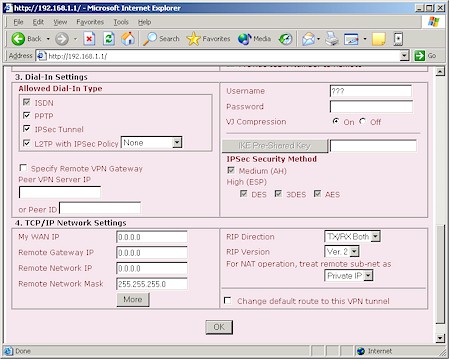Open the Private IP sub-net dropdown
Screen dimensions: 450x360
[368, 276]
